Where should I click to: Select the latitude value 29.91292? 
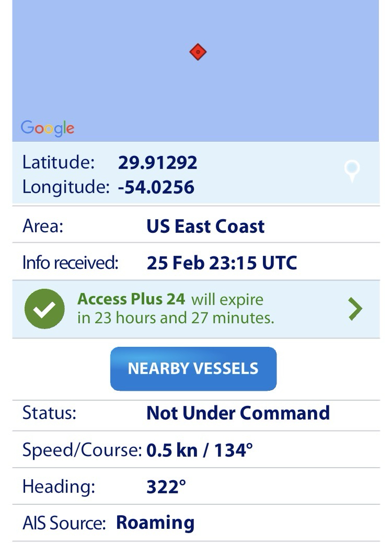tap(157, 163)
